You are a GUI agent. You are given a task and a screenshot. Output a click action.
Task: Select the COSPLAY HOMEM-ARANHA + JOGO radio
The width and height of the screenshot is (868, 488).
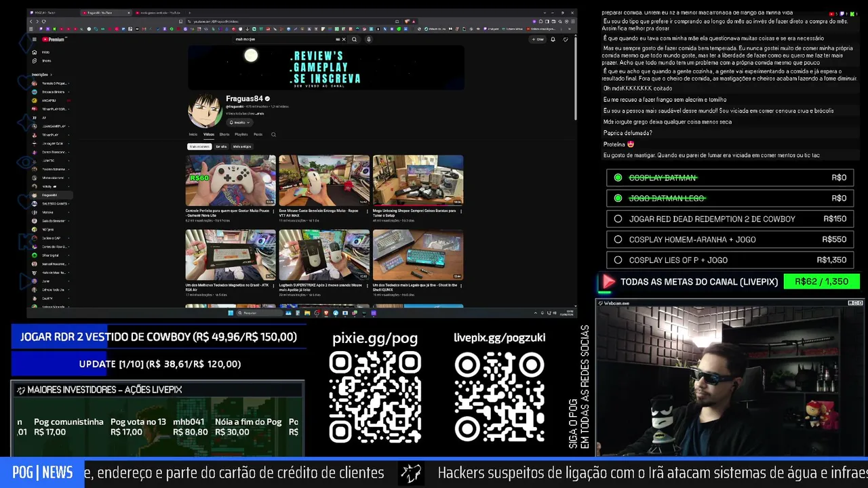click(618, 239)
